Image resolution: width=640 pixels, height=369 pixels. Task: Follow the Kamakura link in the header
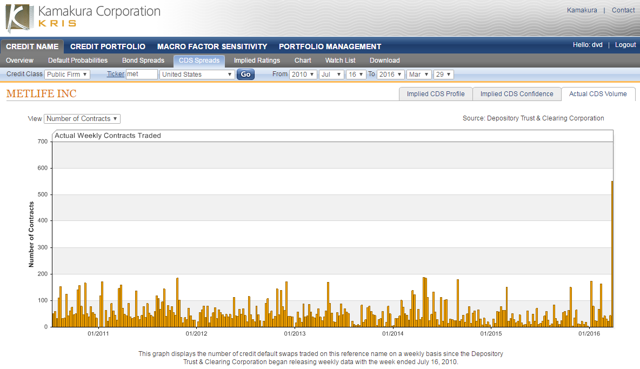point(582,10)
